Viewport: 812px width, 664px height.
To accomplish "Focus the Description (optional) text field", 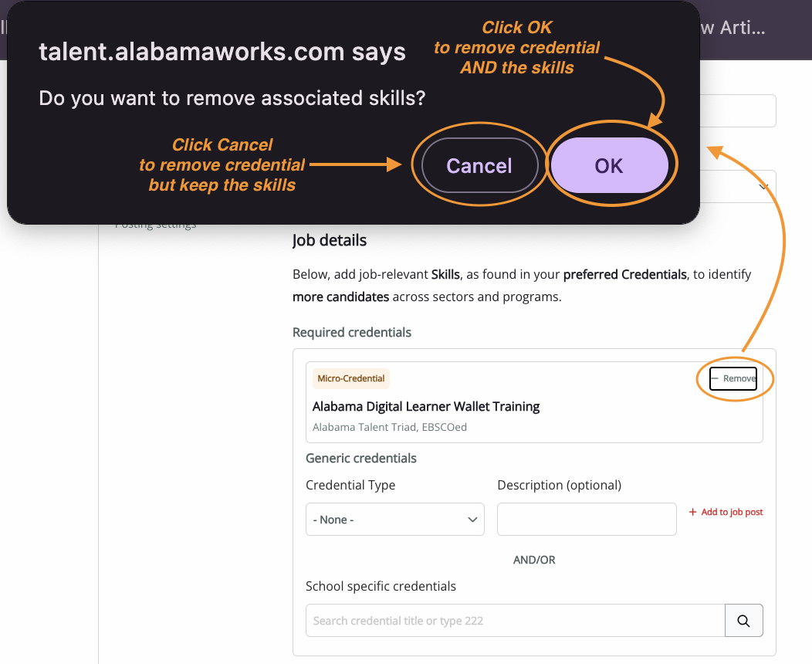I will [x=587, y=519].
